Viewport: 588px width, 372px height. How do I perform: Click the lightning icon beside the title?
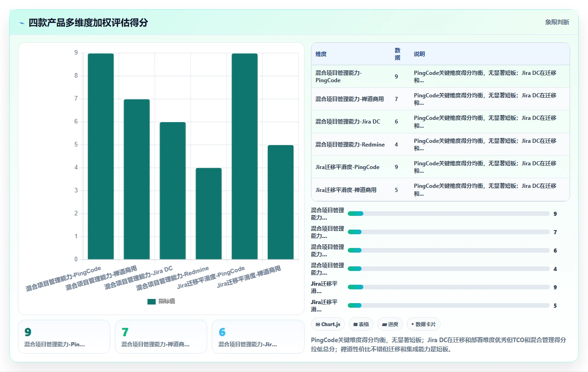coord(22,23)
